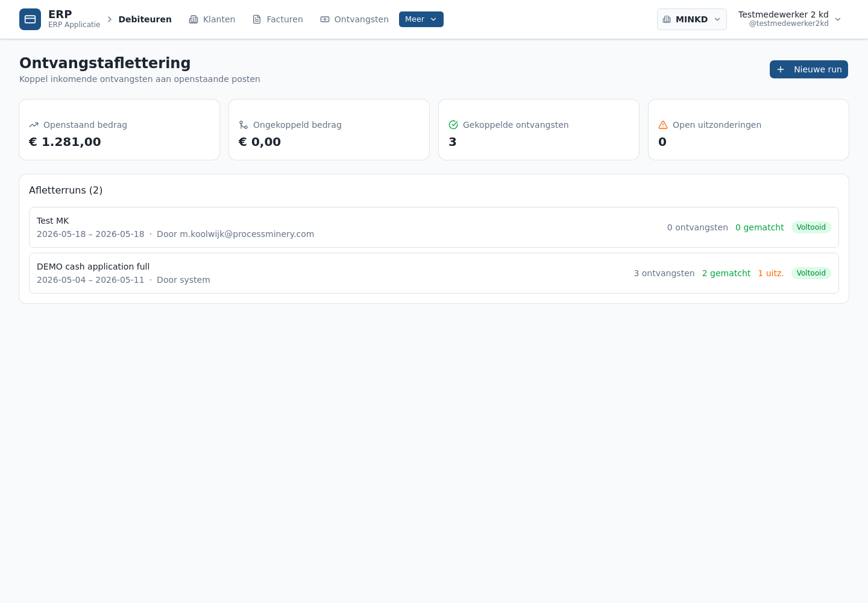Image resolution: width=868 pixels, height=603 pixels.
Task: Click the '€ 1.281,00' amount
Action: tap(65, 142)
